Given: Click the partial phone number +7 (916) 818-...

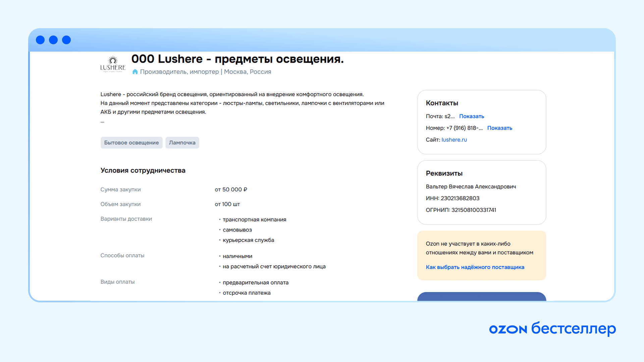Looking at the screenshot, I should [x=465, y=128].
